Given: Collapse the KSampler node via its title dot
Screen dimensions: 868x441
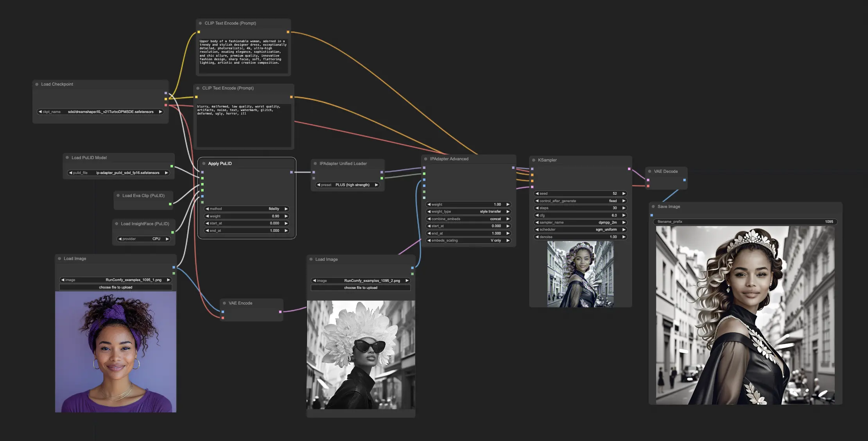Looking at the screenshot, I should click(534, 160).
